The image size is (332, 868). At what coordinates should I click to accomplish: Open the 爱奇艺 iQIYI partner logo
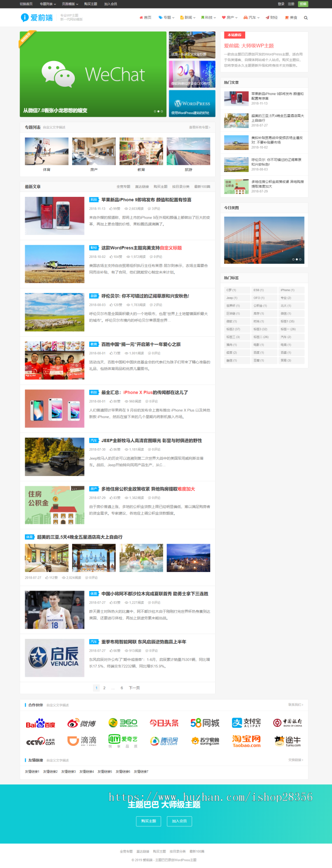(x=123, y=740)
